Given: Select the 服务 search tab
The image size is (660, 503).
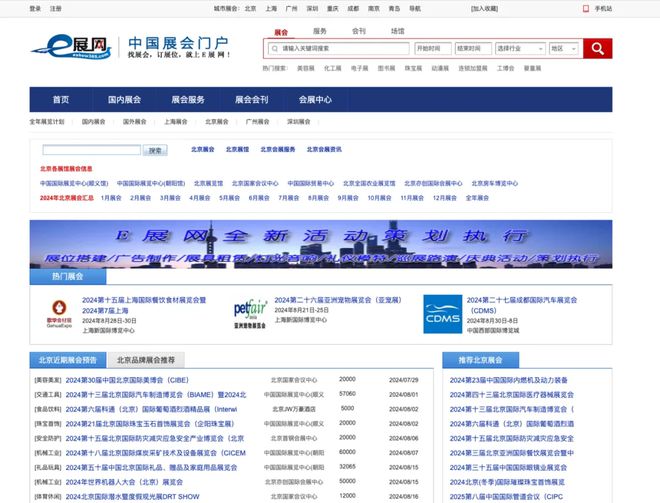Looking at the screenshot, I should point(320,31).
